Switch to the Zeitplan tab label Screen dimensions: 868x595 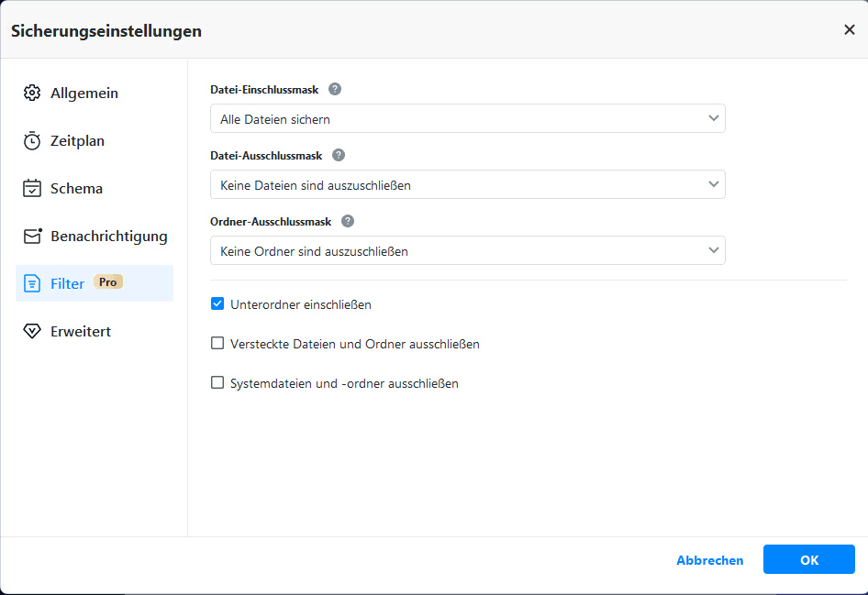77,141
